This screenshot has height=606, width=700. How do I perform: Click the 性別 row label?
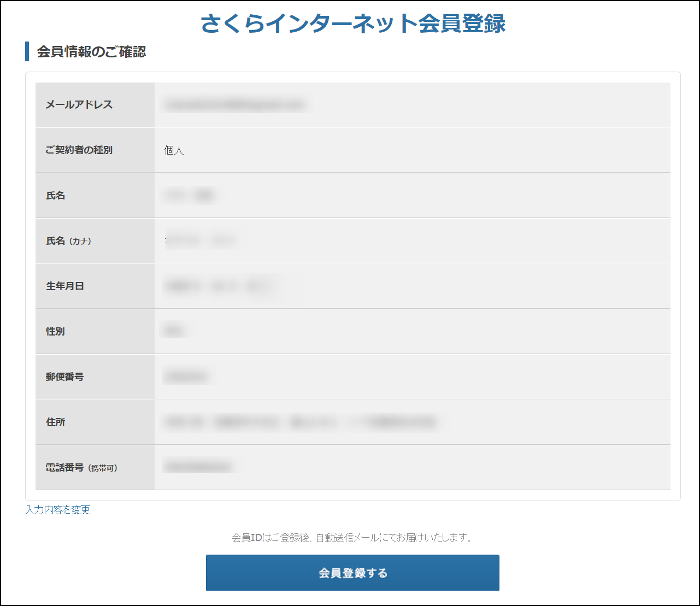[55, 332]
